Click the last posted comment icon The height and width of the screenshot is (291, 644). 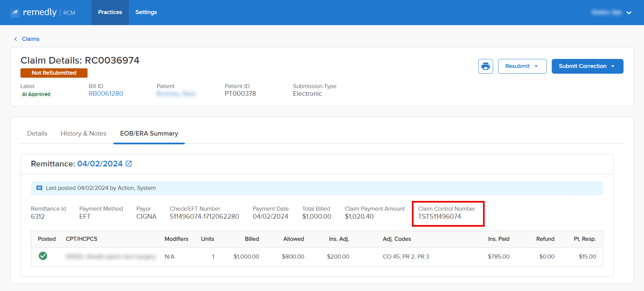(39, 188)
